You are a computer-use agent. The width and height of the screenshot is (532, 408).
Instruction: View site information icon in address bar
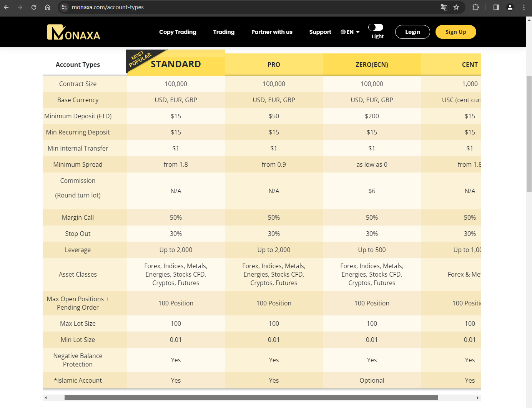(64, 7)
